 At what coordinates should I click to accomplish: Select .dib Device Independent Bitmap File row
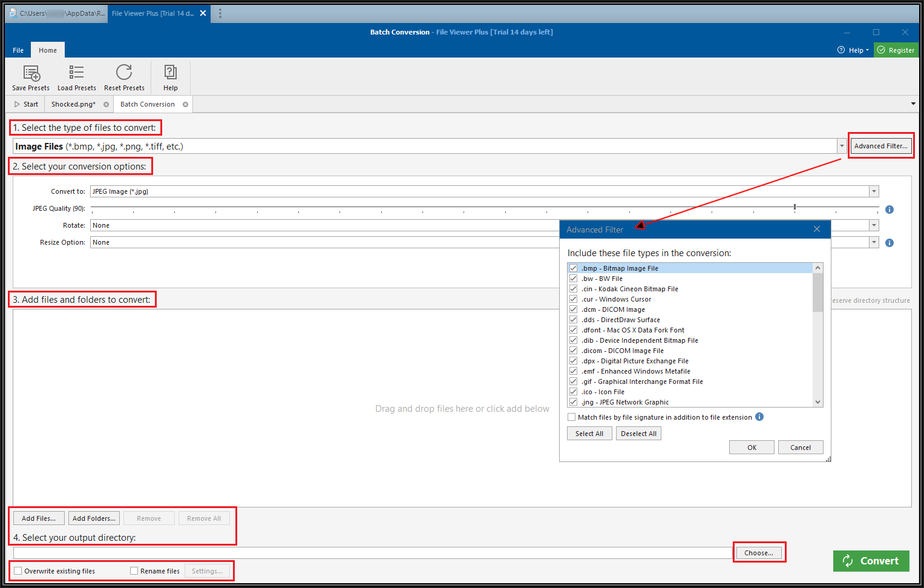(x=690, y=340)
